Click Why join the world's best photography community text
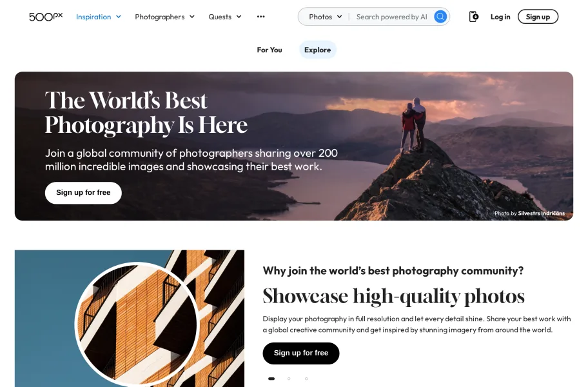This screenshot has height=387, width=588. pos(393,271)
